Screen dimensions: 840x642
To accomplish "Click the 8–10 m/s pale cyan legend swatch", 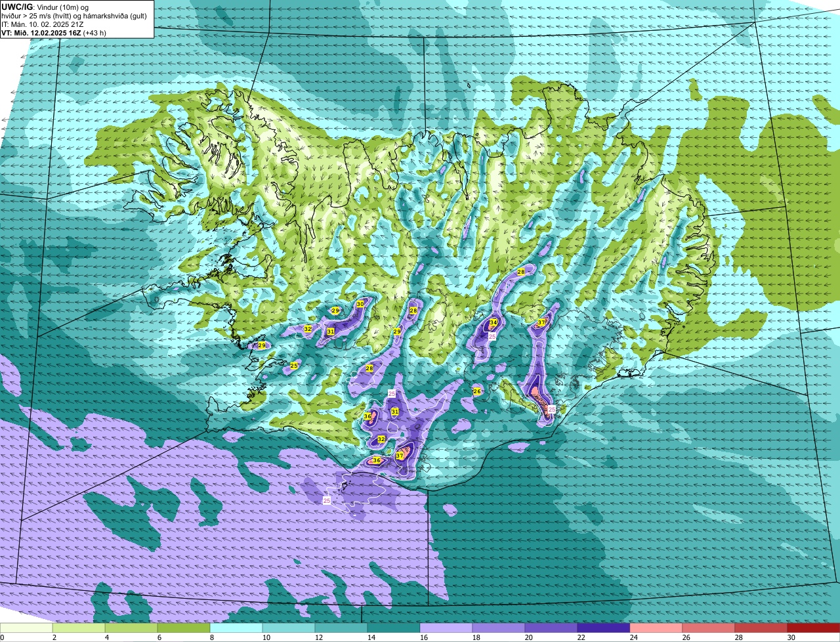I will click(x=236, y=628).
